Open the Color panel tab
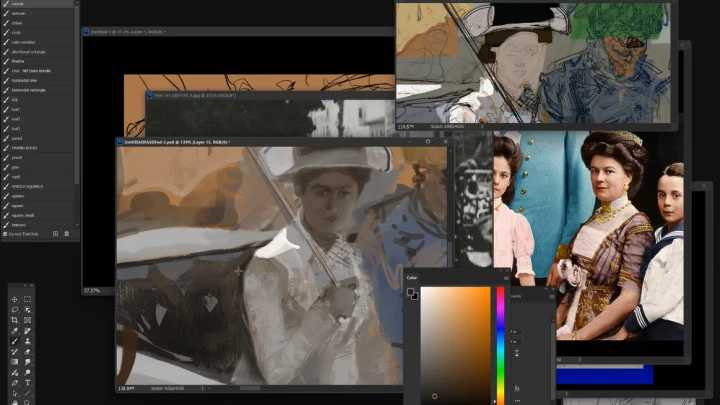The height and width of the screenshot is (405, 720). point(411,278)
